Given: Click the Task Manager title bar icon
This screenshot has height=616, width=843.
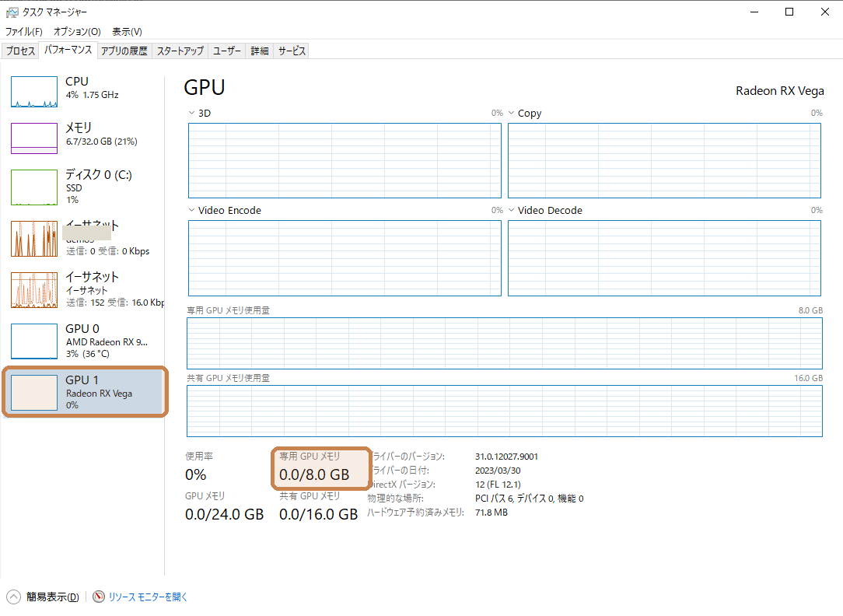Looking at the screenshot, I should point(12,12).
